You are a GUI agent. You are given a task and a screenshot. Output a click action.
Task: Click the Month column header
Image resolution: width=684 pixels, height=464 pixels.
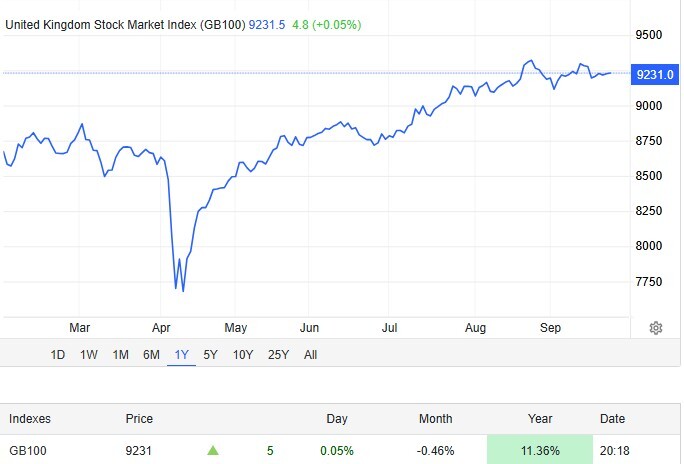coord(435,419)
